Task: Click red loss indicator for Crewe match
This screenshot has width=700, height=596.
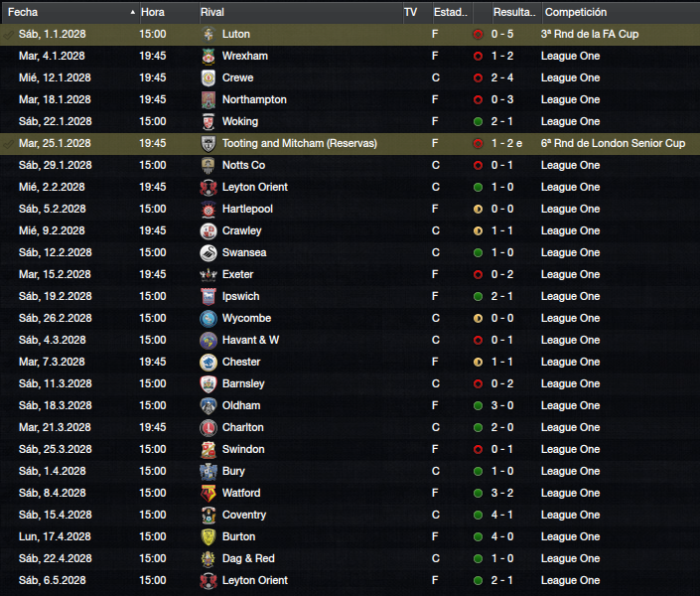Action: coord(478,78)
